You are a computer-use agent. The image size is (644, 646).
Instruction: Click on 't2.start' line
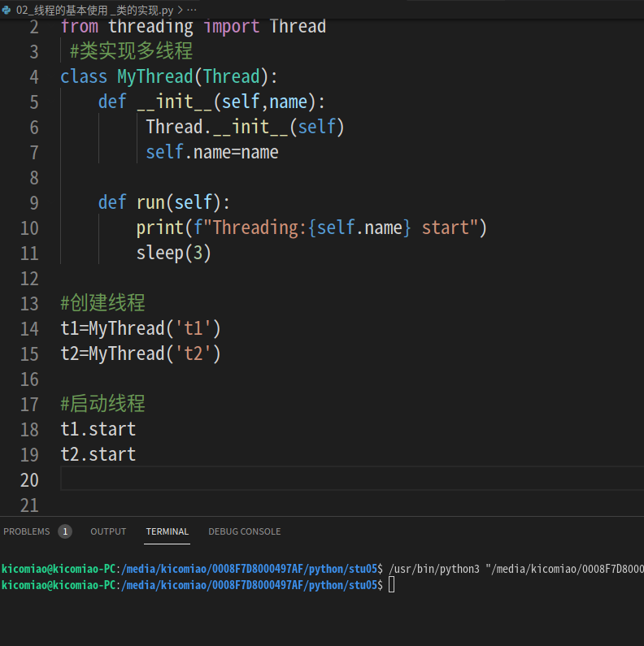pos(98,454)
